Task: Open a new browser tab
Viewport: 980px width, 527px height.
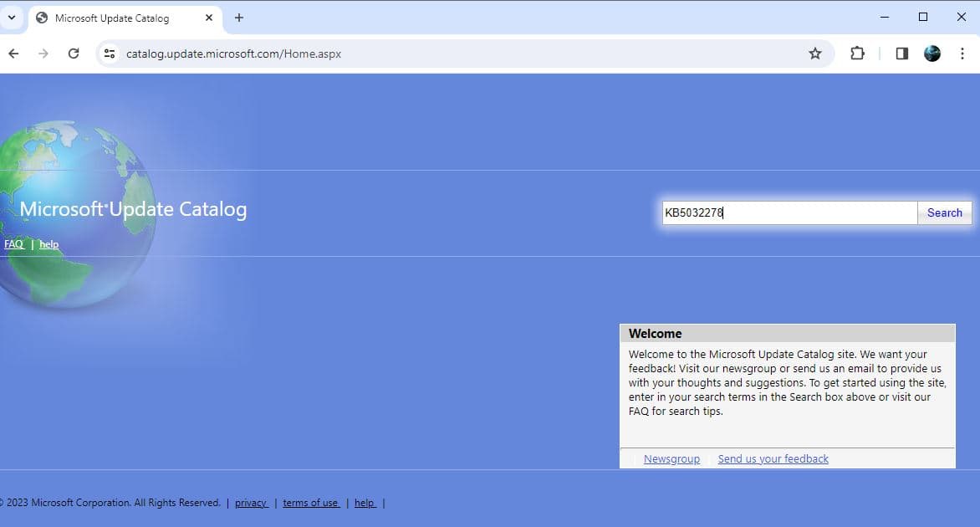Action: tap(239, 18)
